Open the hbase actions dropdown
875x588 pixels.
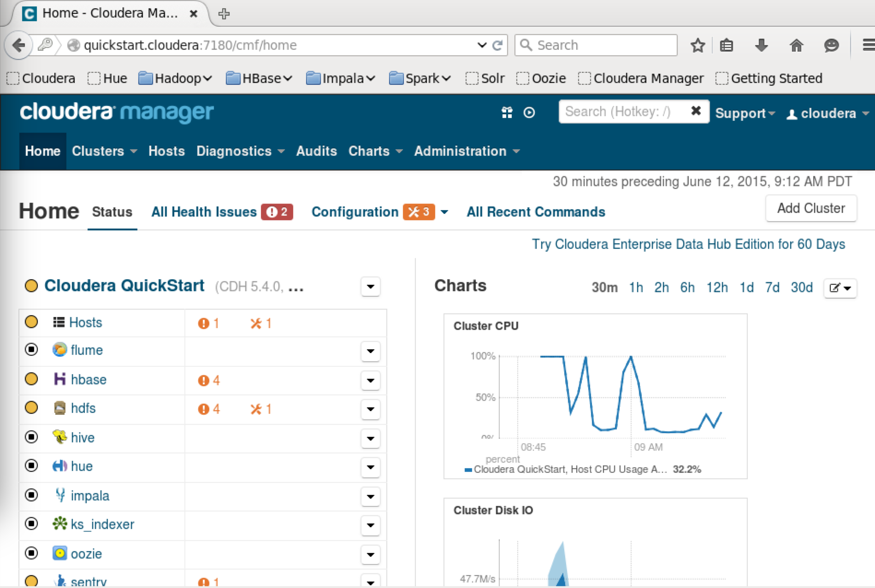click(371, 381)
